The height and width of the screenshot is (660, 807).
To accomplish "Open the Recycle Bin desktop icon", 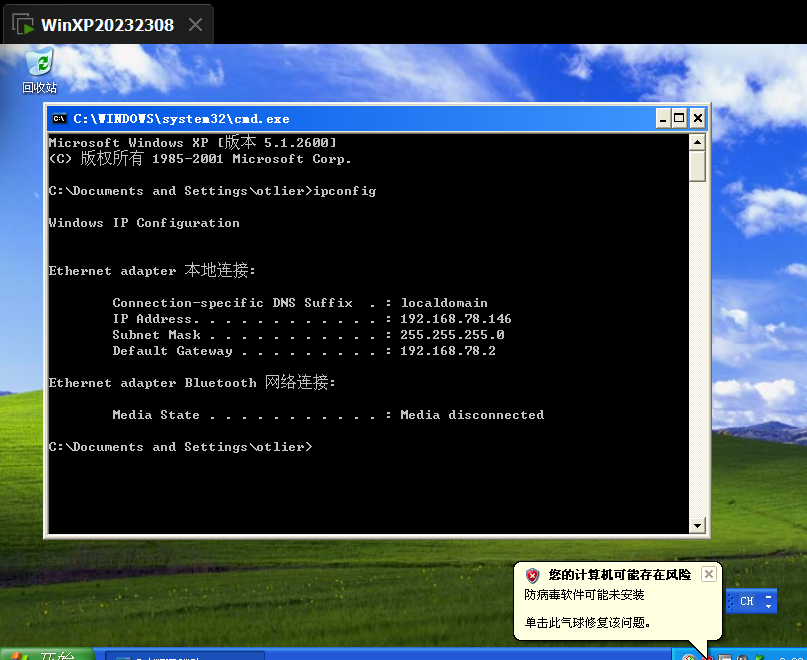I will click(x=40, y=70).
